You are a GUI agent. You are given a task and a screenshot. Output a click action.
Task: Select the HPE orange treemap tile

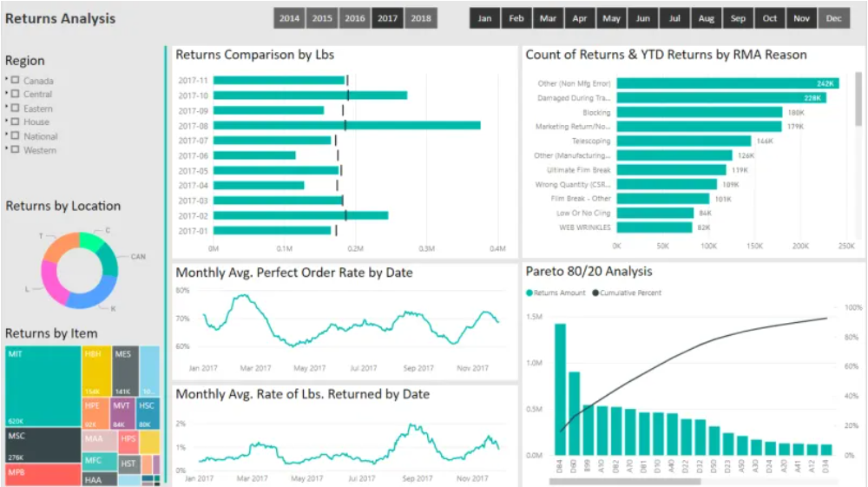[95, 413]
